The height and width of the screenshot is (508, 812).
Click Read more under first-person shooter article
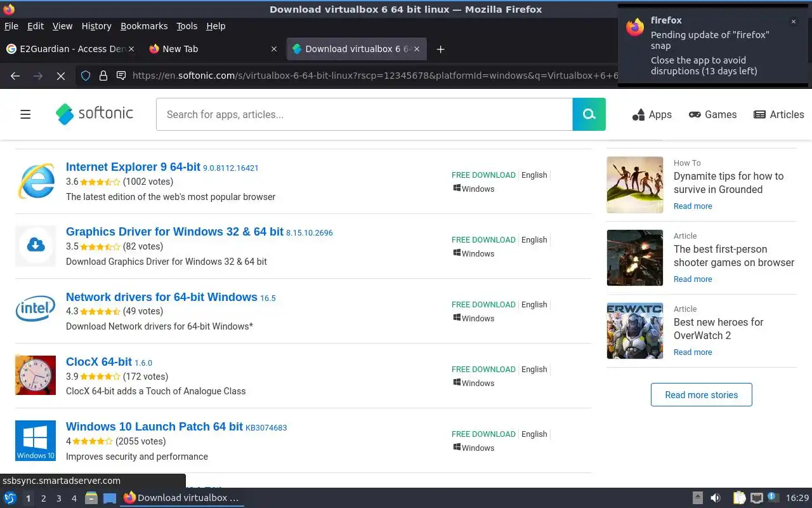pos(693,279)
